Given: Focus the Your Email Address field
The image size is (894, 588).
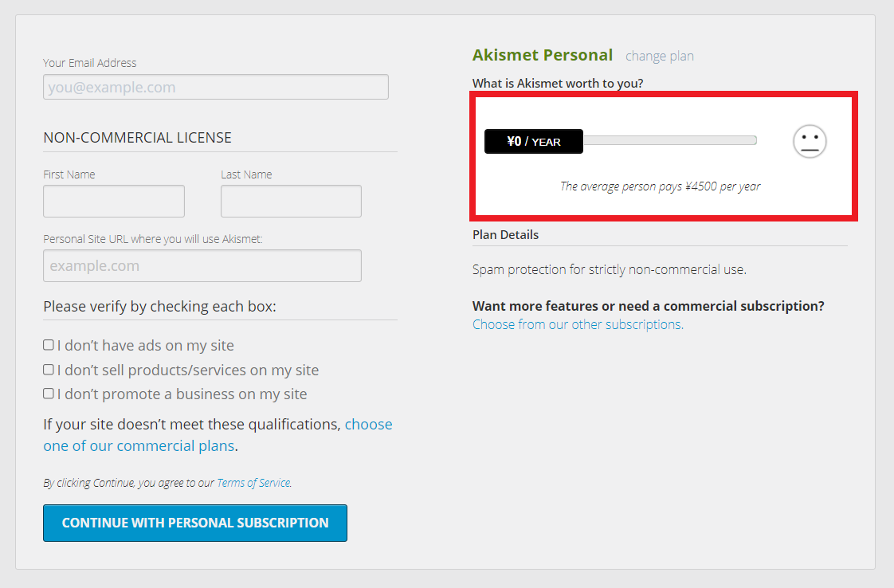Looking at the screenshot, I should (216, 87).
